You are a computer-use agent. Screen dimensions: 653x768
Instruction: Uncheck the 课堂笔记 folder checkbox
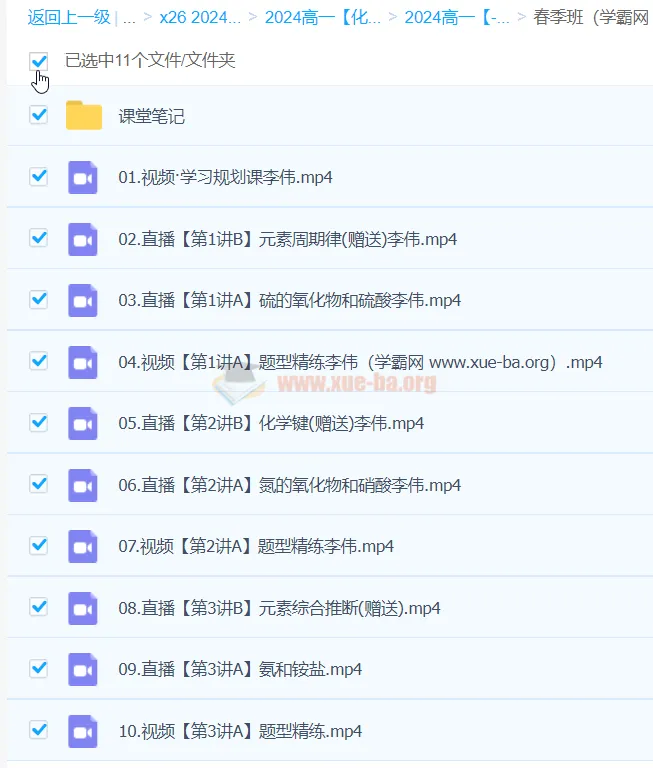[39, 115]
